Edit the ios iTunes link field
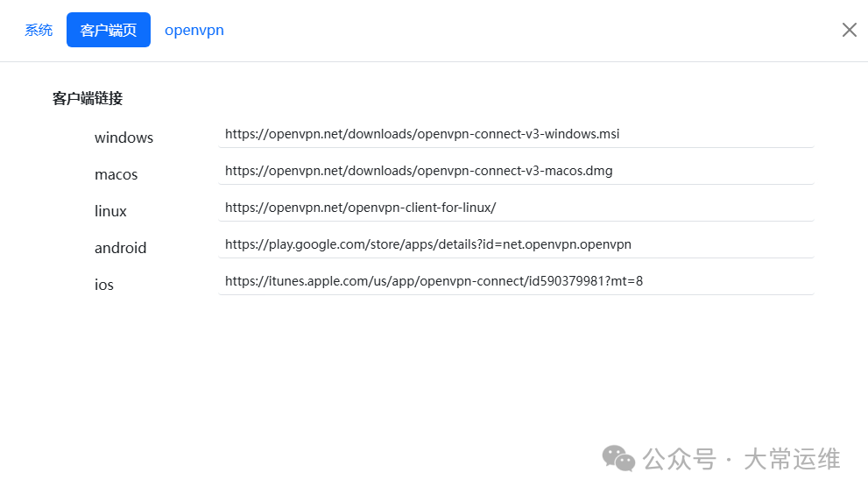This screenshot has width=868, height=494. pos(516,281)
